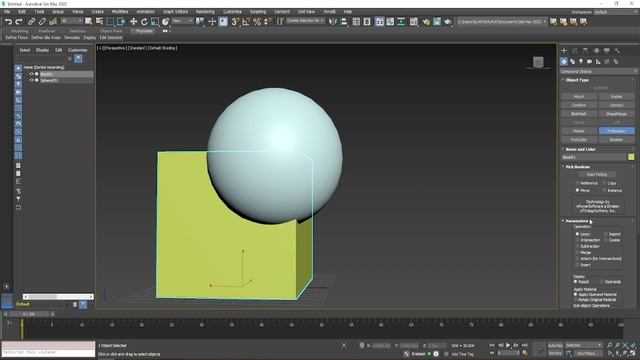640x360 pixels.
Task: Choose the Rectangular Selection Region tool
Action: tap(110, 22)
